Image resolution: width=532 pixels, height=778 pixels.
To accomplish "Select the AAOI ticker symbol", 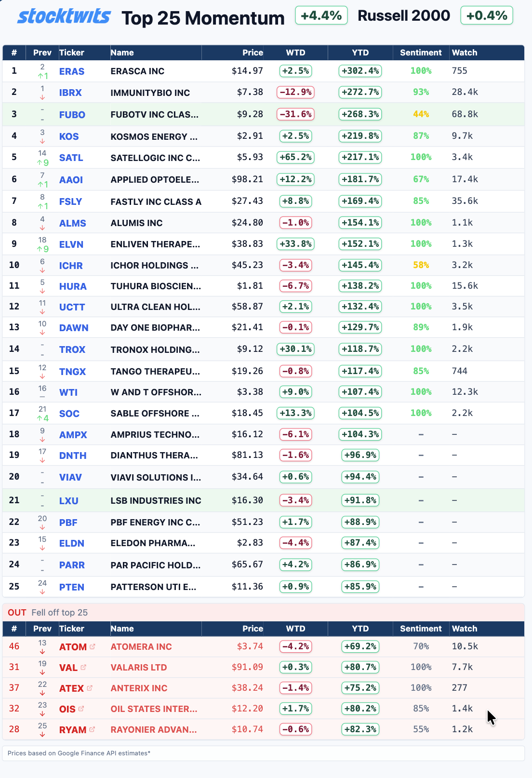I will pos(71,180).
